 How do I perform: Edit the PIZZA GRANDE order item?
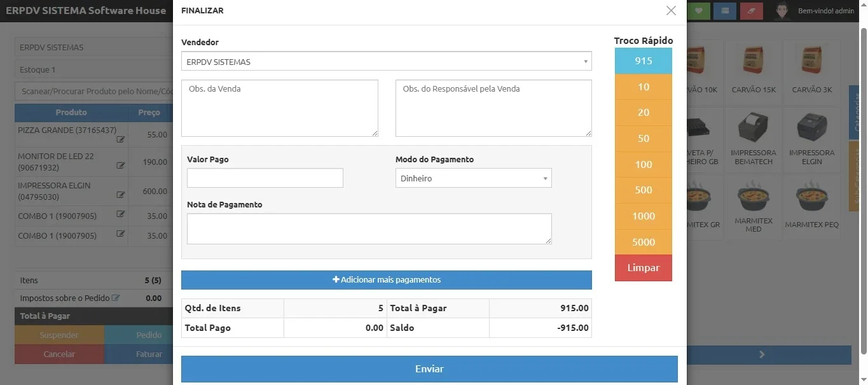[x=120, y=139]
